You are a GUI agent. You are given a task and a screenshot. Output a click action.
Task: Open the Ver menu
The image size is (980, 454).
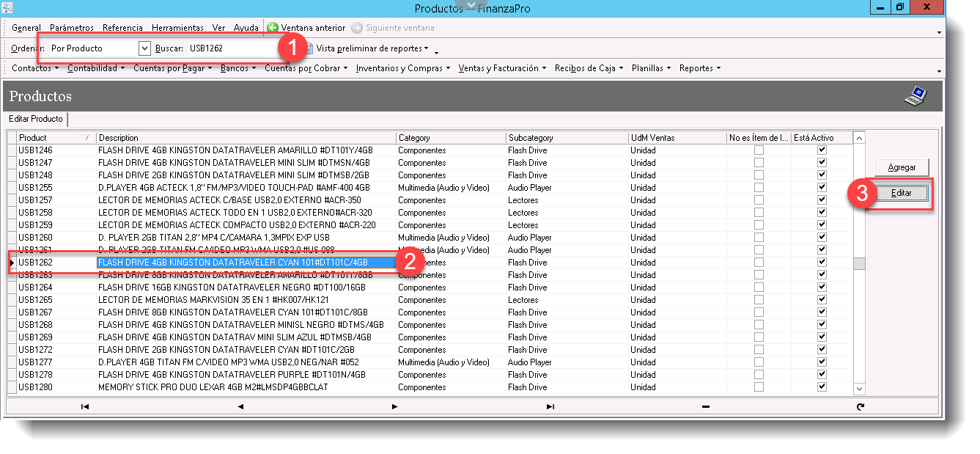[x=218, y=28]
